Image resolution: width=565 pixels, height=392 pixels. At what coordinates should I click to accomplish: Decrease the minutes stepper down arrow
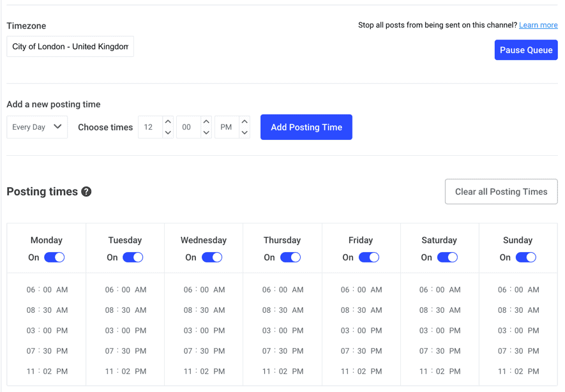pos(206,133)
